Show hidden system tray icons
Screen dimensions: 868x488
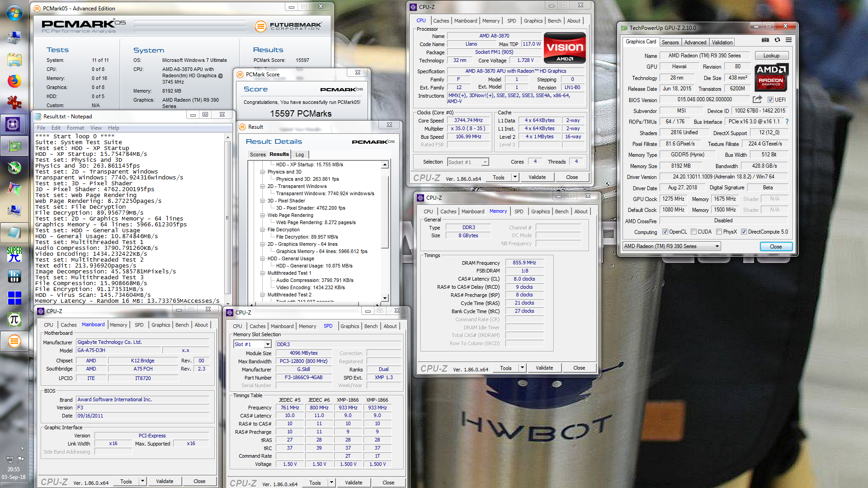[x=22, y=449]
